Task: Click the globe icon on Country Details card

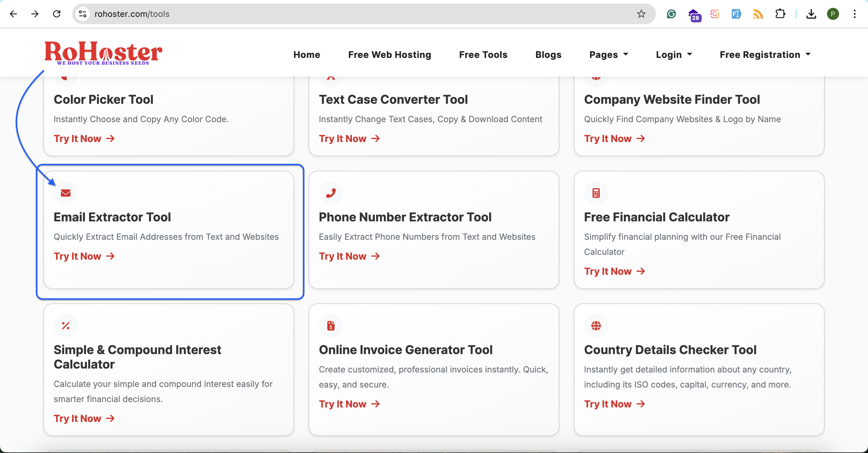Action: [x=596, y=325]
